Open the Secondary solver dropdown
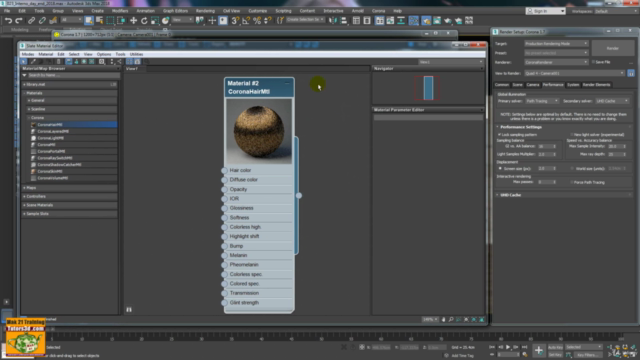 [612, 101]
